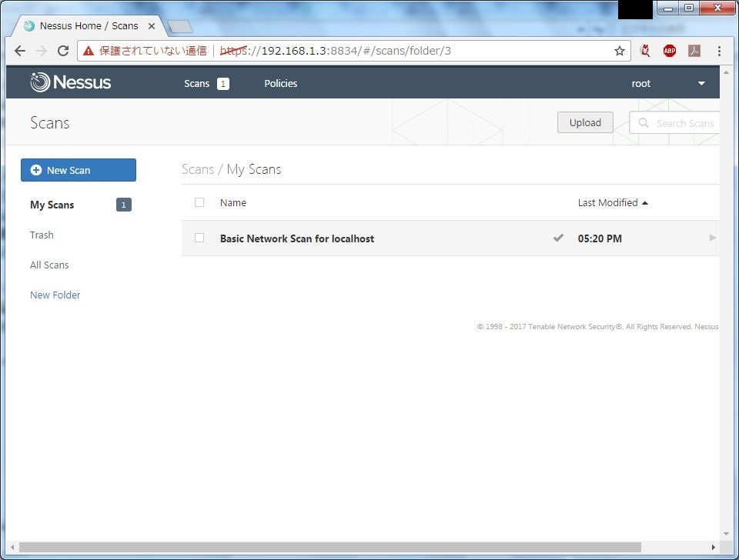
Task: Open a new browser tab
Action: pos(180,27)
